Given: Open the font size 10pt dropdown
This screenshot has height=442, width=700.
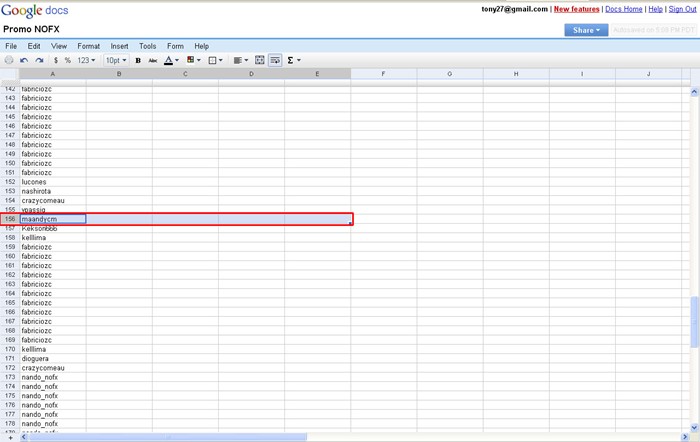Looking at the screenshot, I should [x=116, y=60].
